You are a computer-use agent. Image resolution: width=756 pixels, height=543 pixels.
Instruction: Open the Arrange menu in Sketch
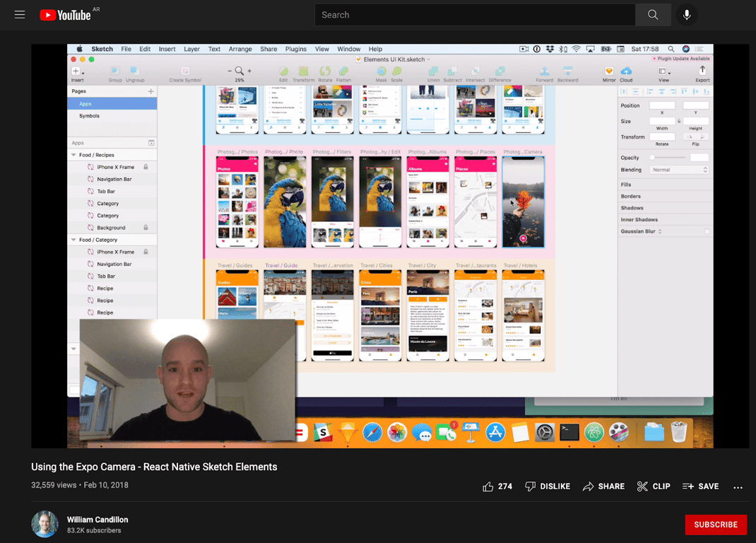click(x=240, y=49)
